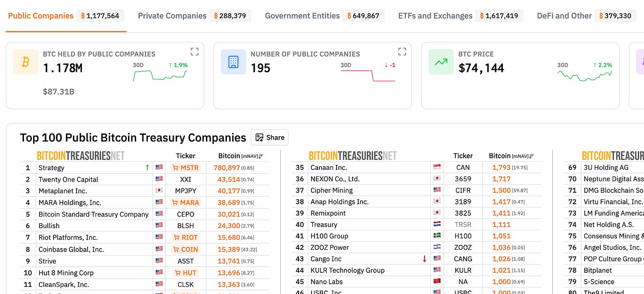Select Anap Holdings Inc. row
Screen dimensions: 644x294
coord(339,202)
